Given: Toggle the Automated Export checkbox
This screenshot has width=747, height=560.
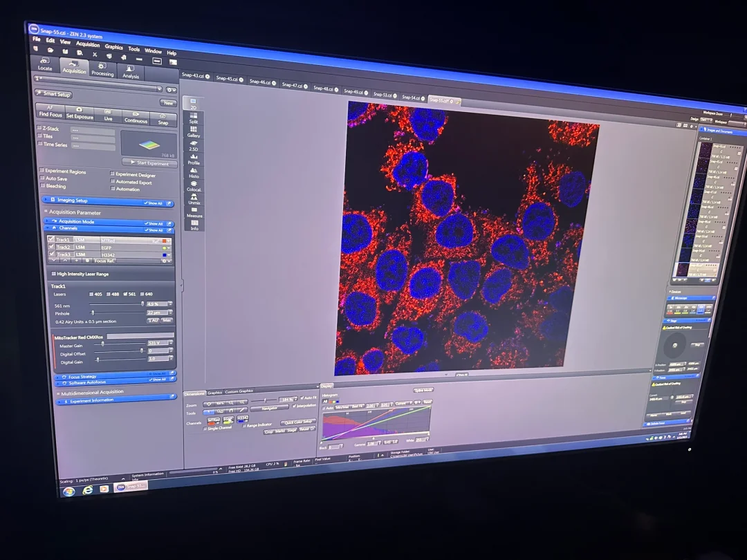Looking at the screenshot, I should coord(113,181).
